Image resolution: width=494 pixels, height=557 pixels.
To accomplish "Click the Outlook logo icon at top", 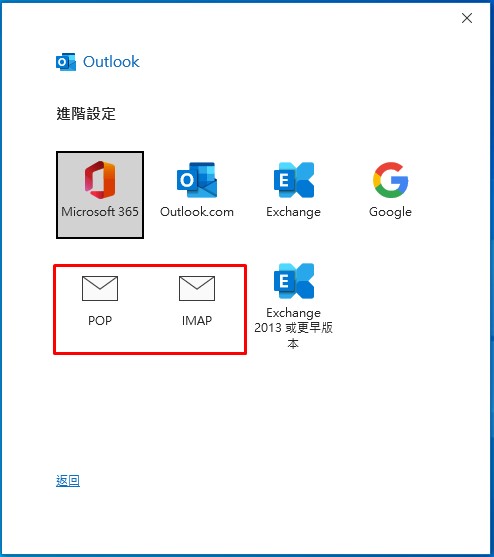I will point(66,62).
